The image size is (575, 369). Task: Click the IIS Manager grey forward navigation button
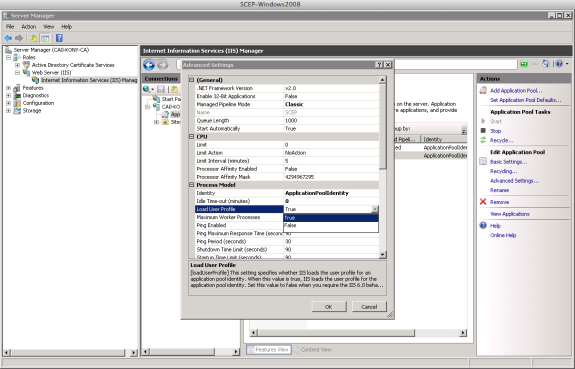(162, 65)
